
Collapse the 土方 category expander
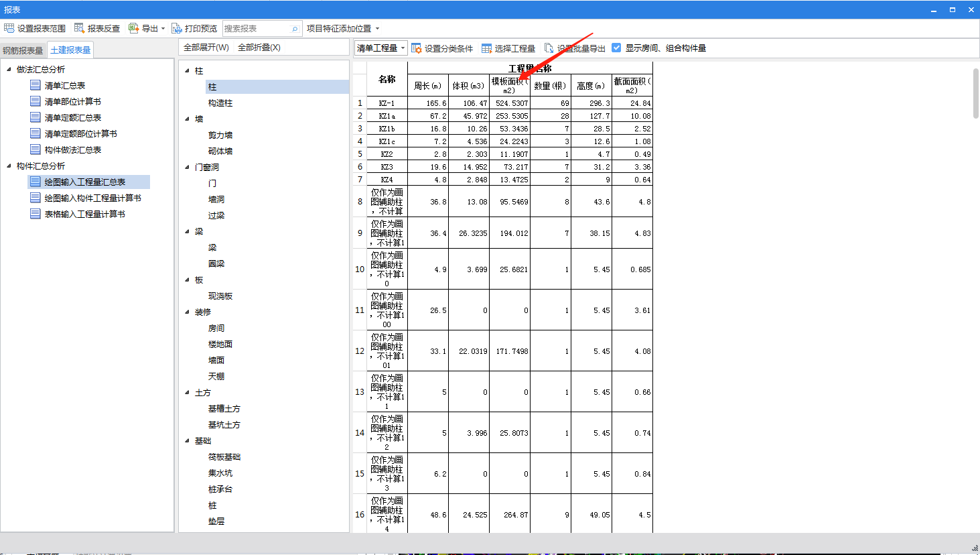point(188,392)
